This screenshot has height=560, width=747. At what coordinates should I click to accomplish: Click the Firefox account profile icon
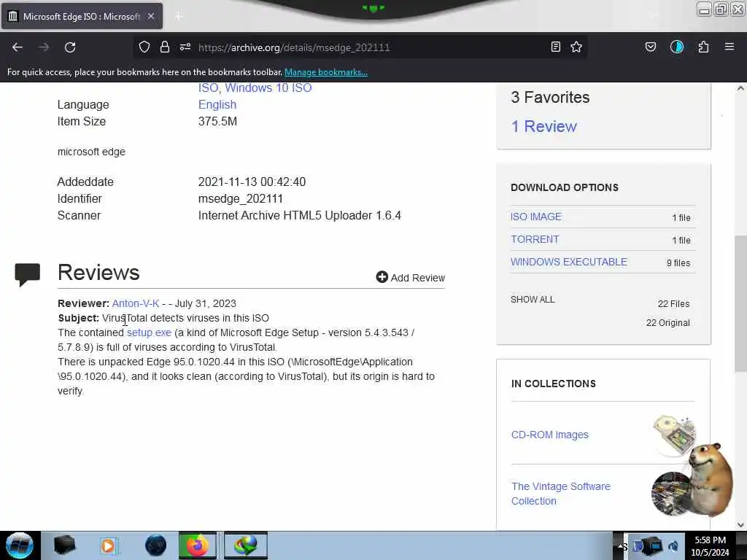pyautogui.click(x=677, y=47)
